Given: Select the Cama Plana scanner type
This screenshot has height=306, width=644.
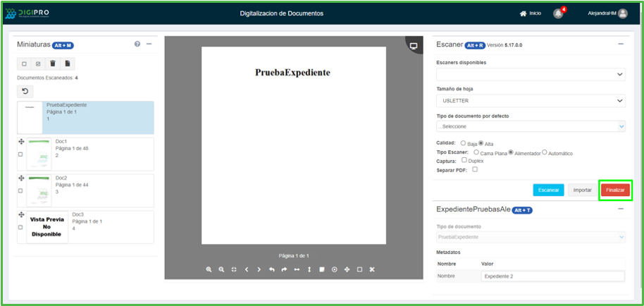Looking at the screenshot, I should pyautogui.click(x=477, y=152).
